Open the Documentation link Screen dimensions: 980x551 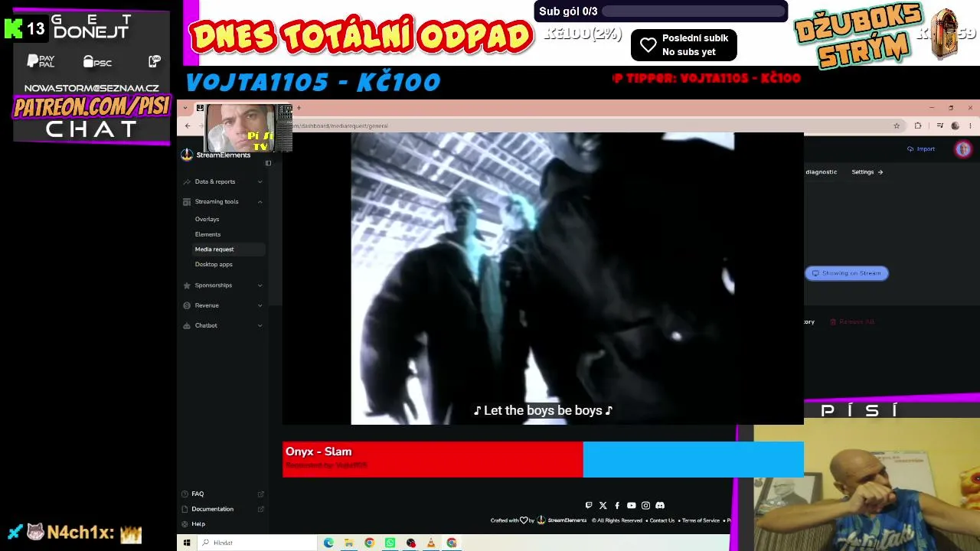point(212,509)
